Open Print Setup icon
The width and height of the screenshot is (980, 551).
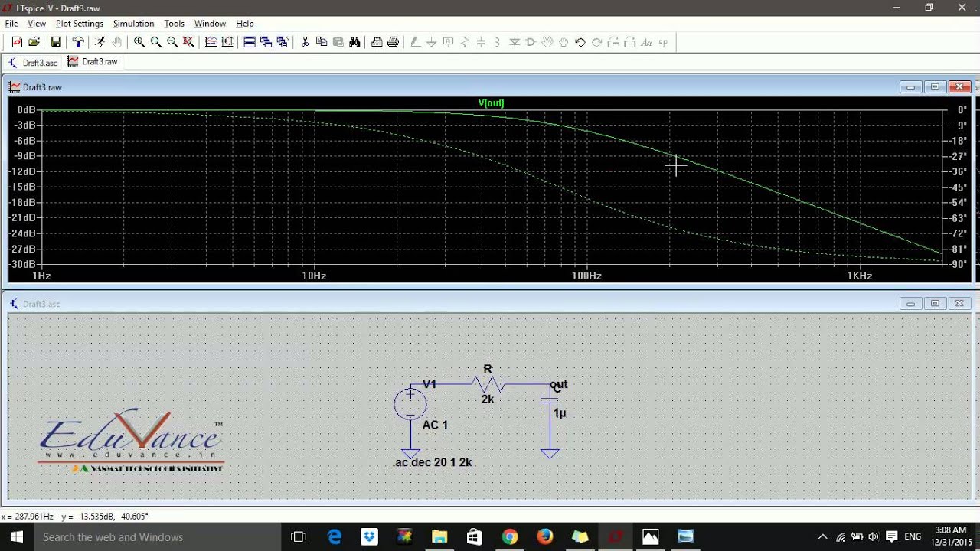tap(377, 42)
